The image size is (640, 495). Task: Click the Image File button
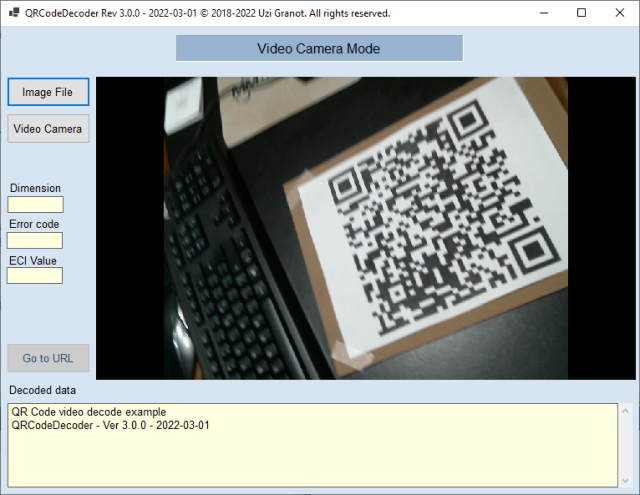coord(48,92)
